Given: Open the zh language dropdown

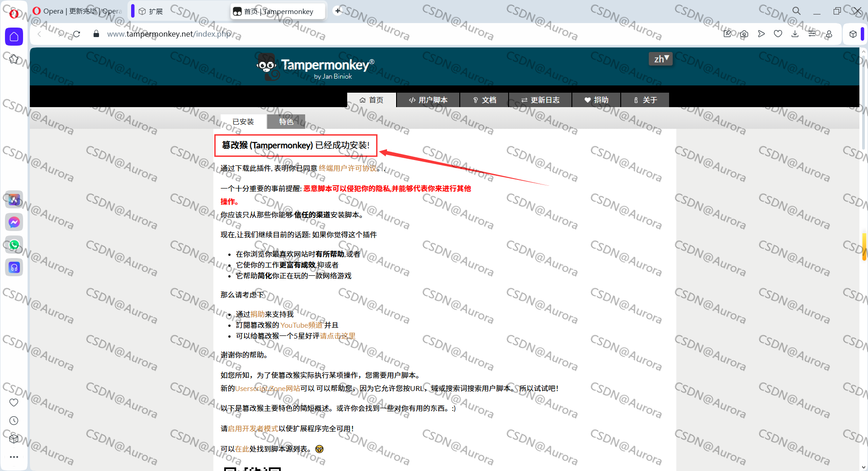Looking at the screenshot, I should 660,59.
